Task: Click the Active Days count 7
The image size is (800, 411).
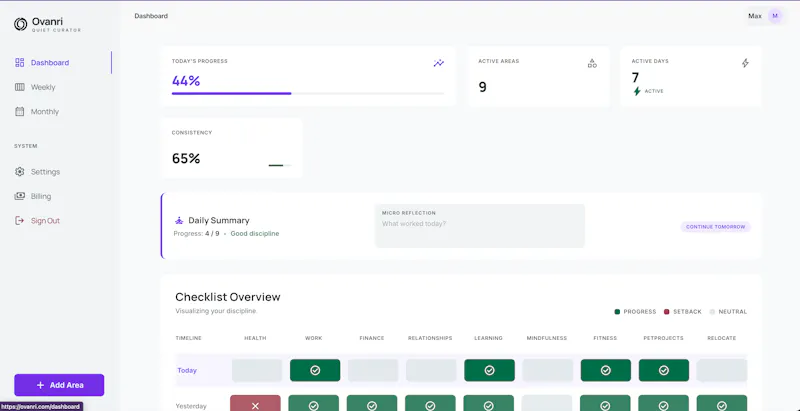Action: point(635,78)
